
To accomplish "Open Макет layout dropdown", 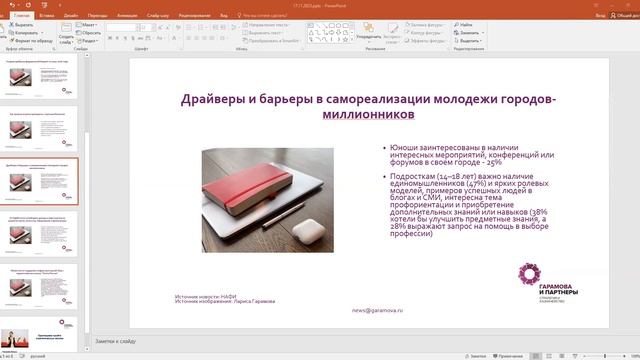I will [87, 25].
